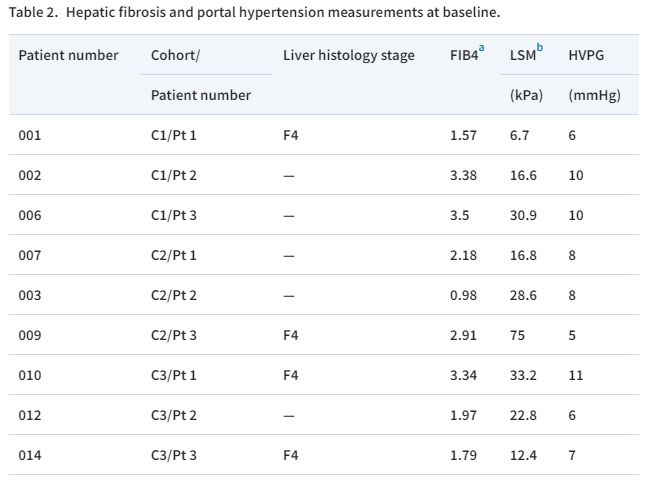The width and height of the screenshot is (657, 482).
Task: Select patient number 012 cell
Action: click(30, 415)
